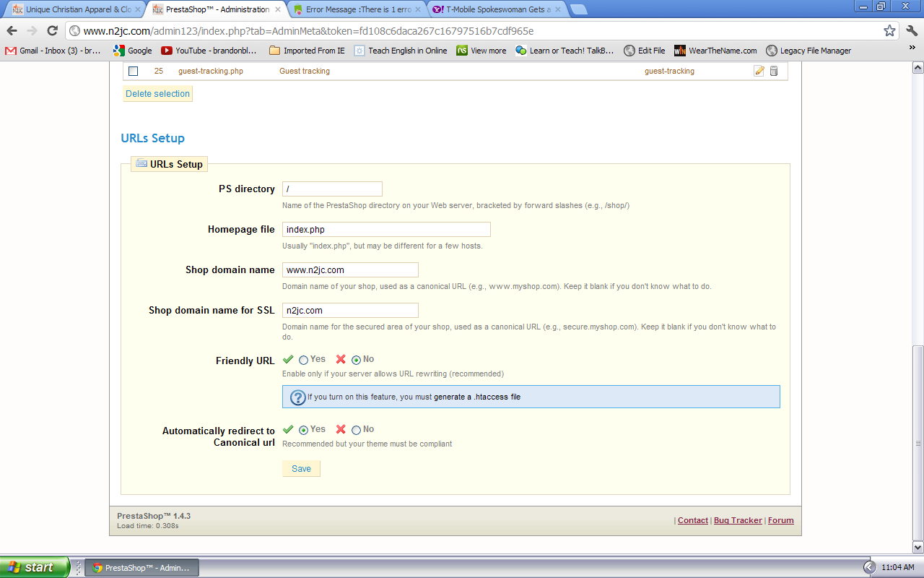
Task: Edit the guest-tracking.php row with pencil icon
Action: pos(759,71)
